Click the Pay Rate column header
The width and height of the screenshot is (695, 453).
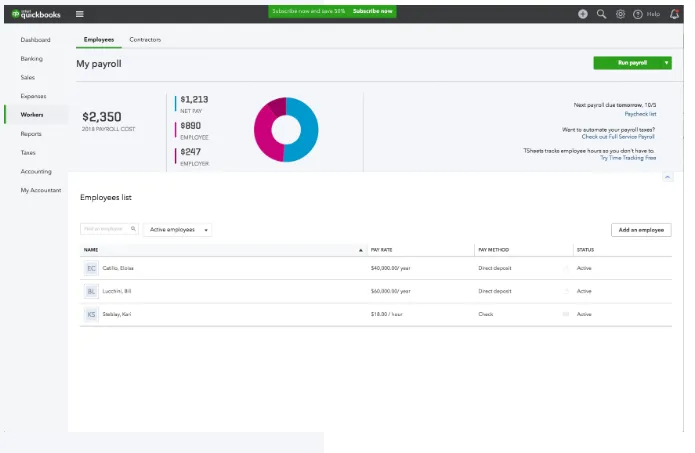(x=382, y=250)
